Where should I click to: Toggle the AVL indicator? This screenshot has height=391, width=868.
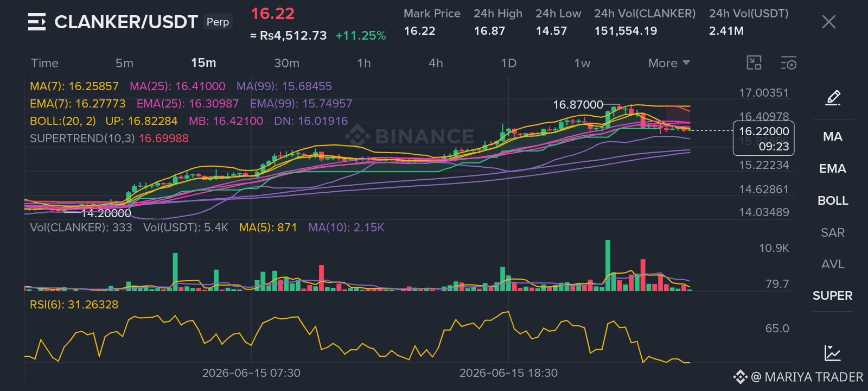click(x=833, y=264)
